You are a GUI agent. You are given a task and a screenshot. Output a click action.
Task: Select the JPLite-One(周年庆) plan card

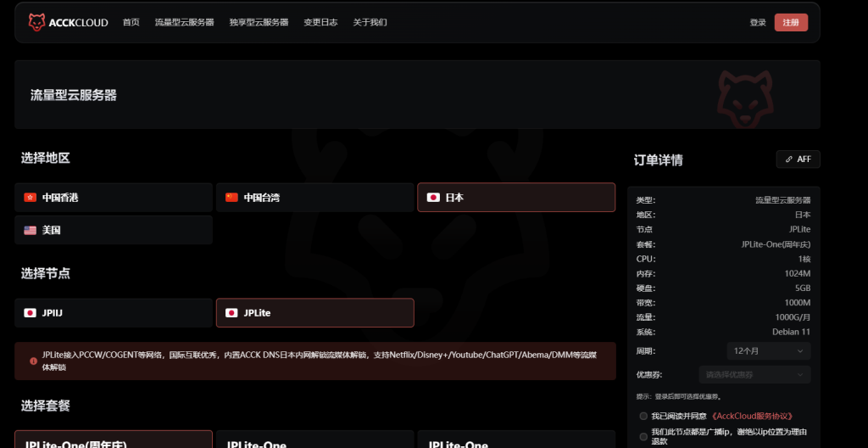pos(114,440)
